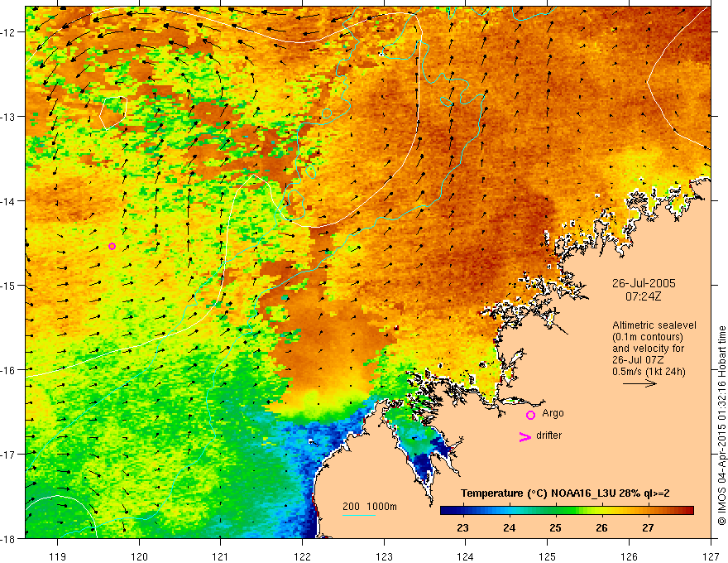Click the '0.5m/s (1kt 24h)' scale text

649,372
